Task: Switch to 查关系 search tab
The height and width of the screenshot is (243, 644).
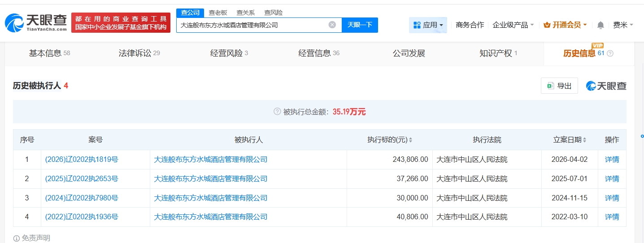Action: point(246,13)
